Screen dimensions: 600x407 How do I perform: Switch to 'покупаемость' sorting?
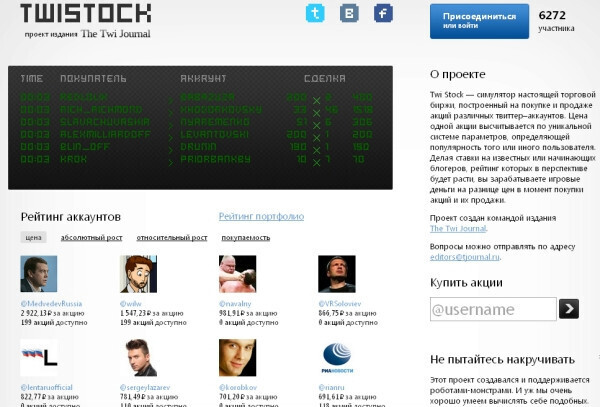pyautogui.click(x=245, y=238)
